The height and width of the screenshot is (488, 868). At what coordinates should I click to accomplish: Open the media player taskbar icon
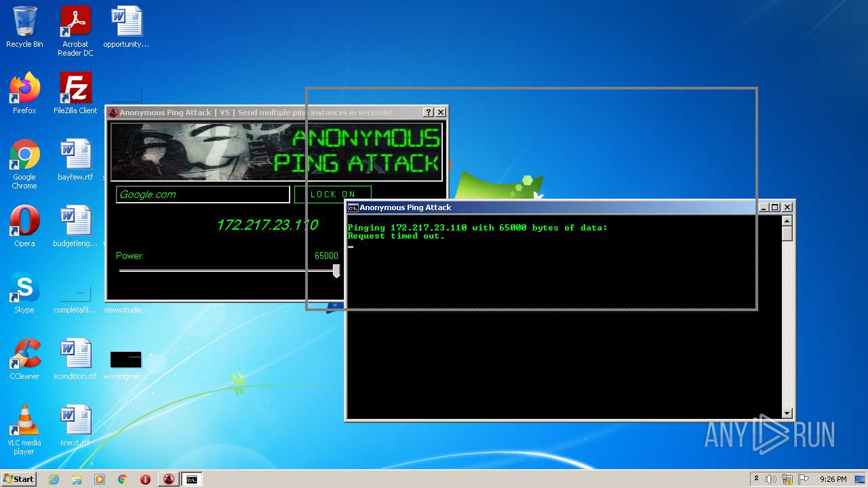pos(100,479)
